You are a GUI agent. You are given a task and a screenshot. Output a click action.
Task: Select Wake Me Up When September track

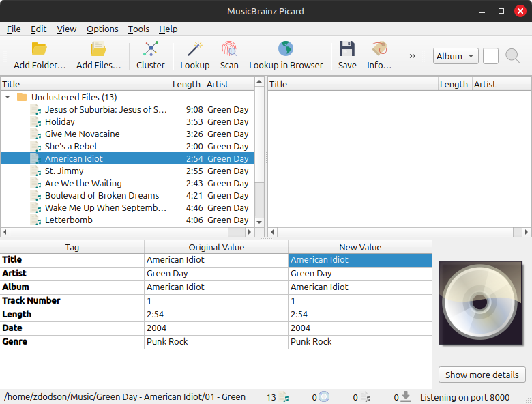tap(128, 207)
